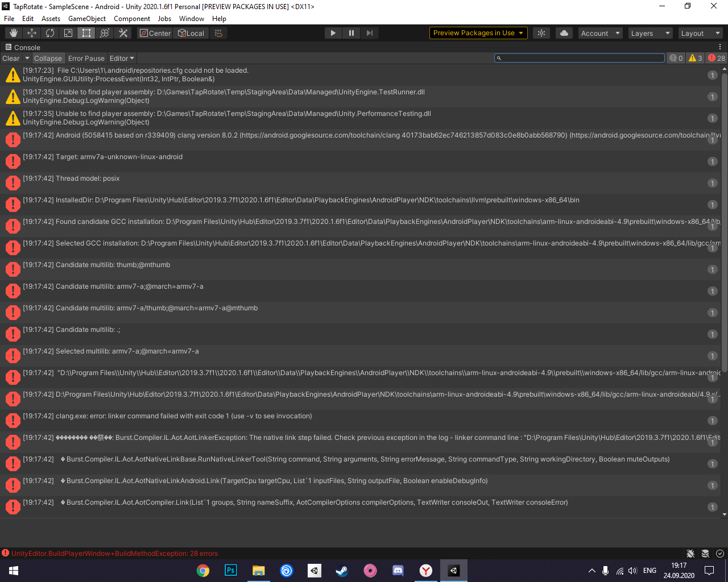Select Target armv7a-unknown-linux-android error
This screenshot has height=582, width=728.
359,161
